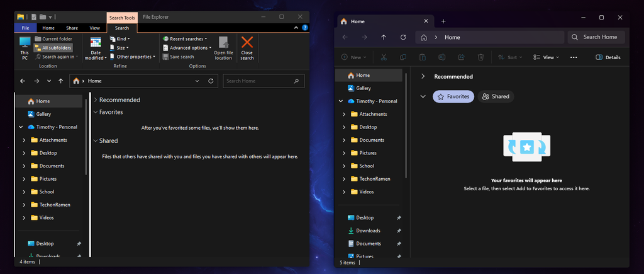Image resolution: width=644 pixels, height=274 pixels.
Task: Unpin Documents pin icon in right window
Action: (x=399, y=244)
